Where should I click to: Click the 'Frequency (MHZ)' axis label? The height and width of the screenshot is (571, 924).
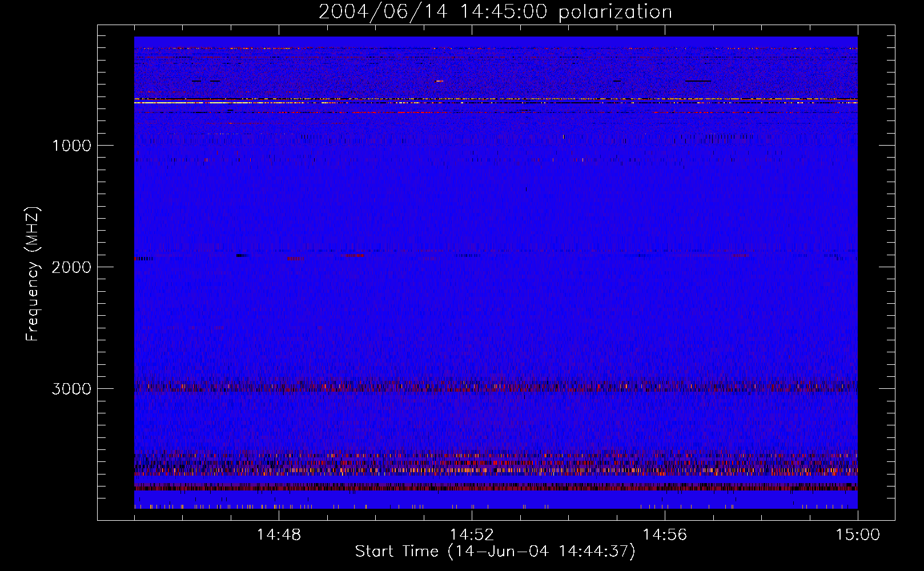(33, 274)
